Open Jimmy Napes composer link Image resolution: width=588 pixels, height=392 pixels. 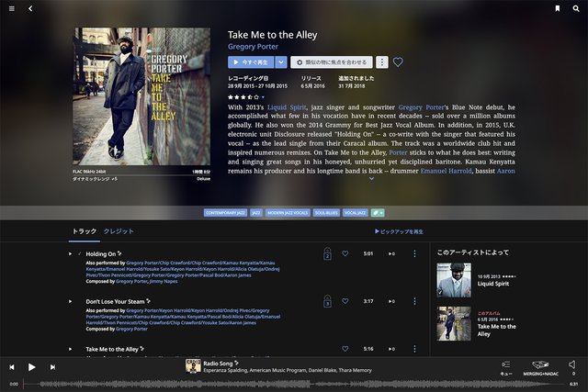click(x=164, y=282)
